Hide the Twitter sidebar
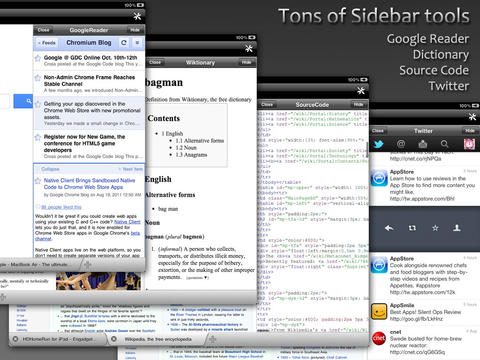 coord(470,131)
